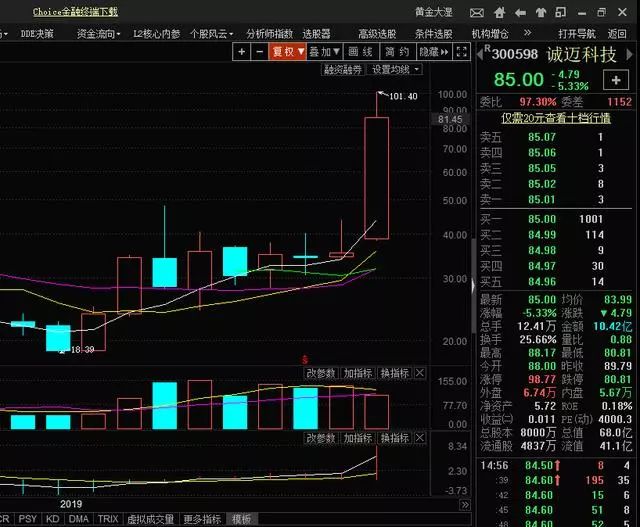Image resolution: width=640 pixels, height=527 pixels.
Task: Toggle 融资融券 overlay
Action: [x=343, y=70]
